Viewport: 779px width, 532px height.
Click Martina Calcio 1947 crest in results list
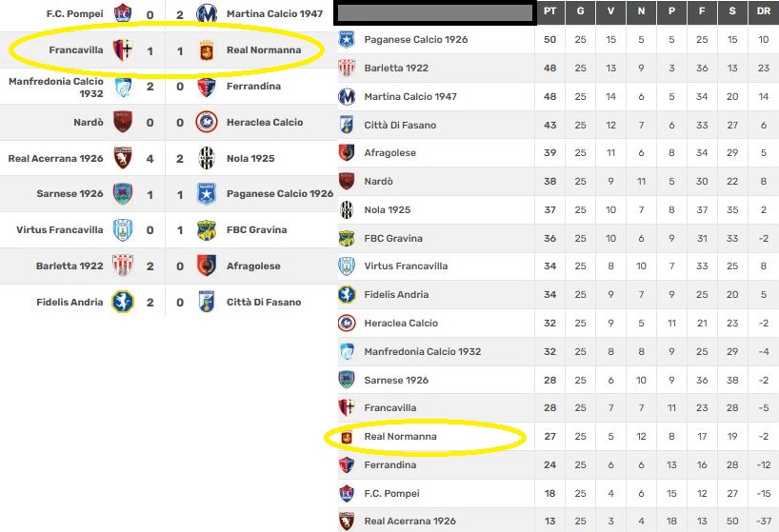pos(207,14)
